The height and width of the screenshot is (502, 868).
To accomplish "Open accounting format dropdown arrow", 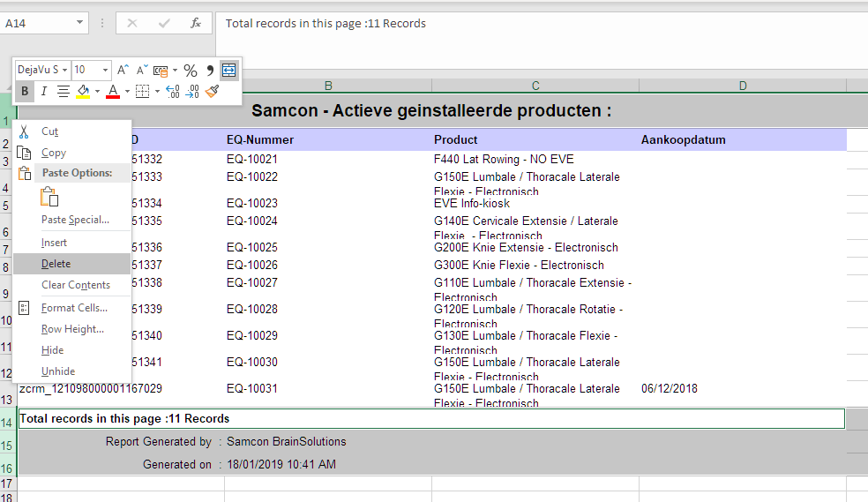I will click(x=175, y=71).
